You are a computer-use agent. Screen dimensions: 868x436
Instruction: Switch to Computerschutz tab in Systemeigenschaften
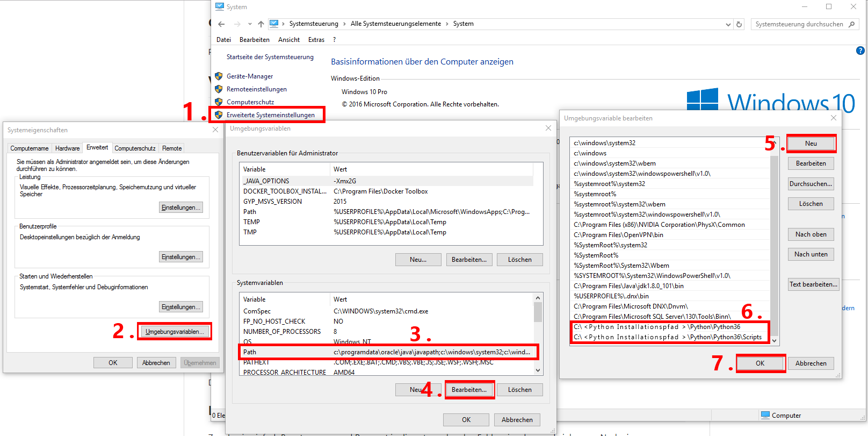click(135, 148)
